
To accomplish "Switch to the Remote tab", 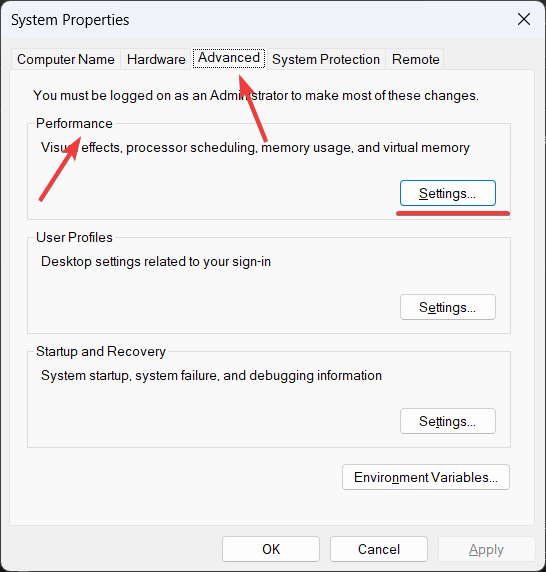I will pos(415,59).
